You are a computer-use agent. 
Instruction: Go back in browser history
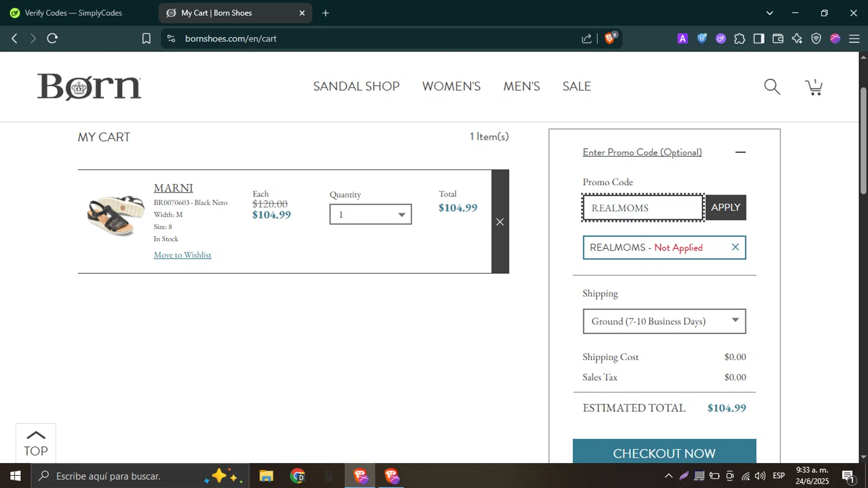click(x=14, y=38)
